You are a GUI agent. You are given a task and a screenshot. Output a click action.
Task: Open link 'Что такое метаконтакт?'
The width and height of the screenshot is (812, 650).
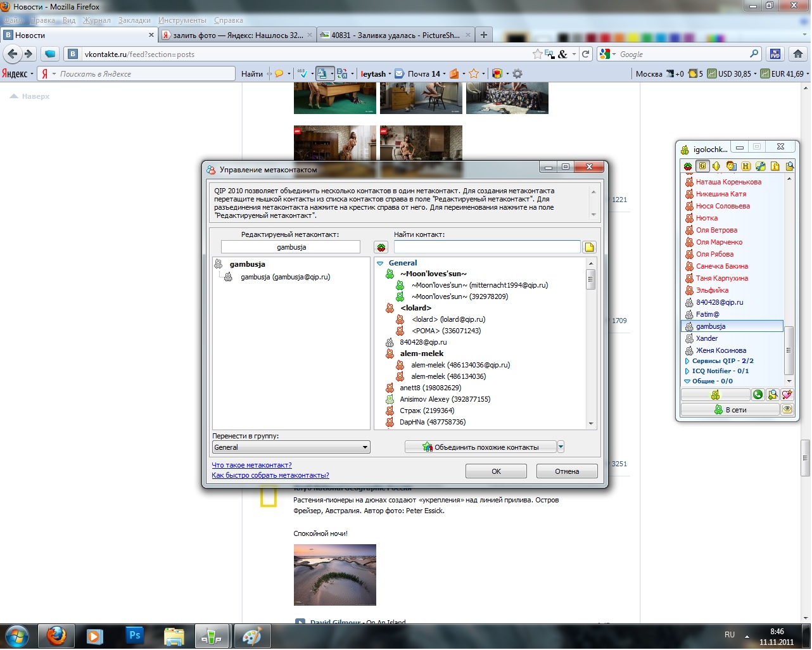[x=252, y=465]
